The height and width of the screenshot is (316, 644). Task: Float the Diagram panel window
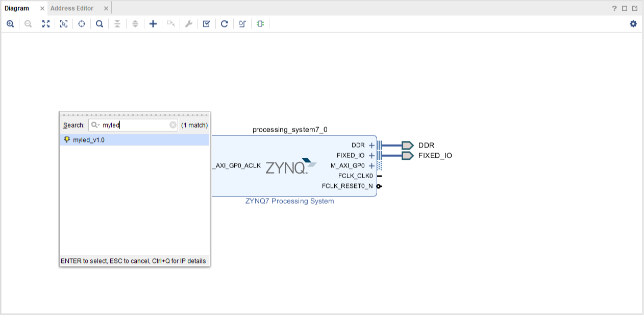tap(635, 8)
